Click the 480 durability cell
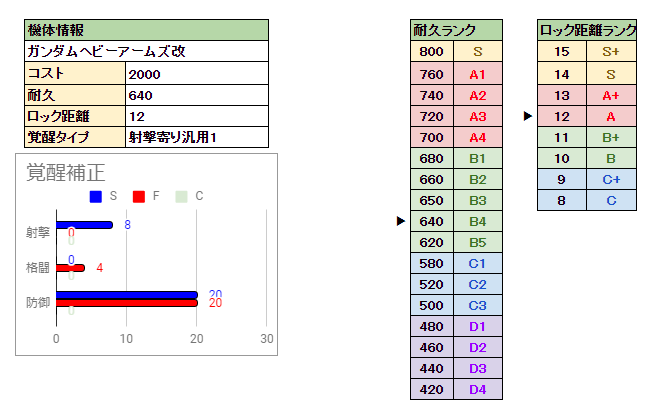Viewport: 660px width, 401px height. coord(432,327)
